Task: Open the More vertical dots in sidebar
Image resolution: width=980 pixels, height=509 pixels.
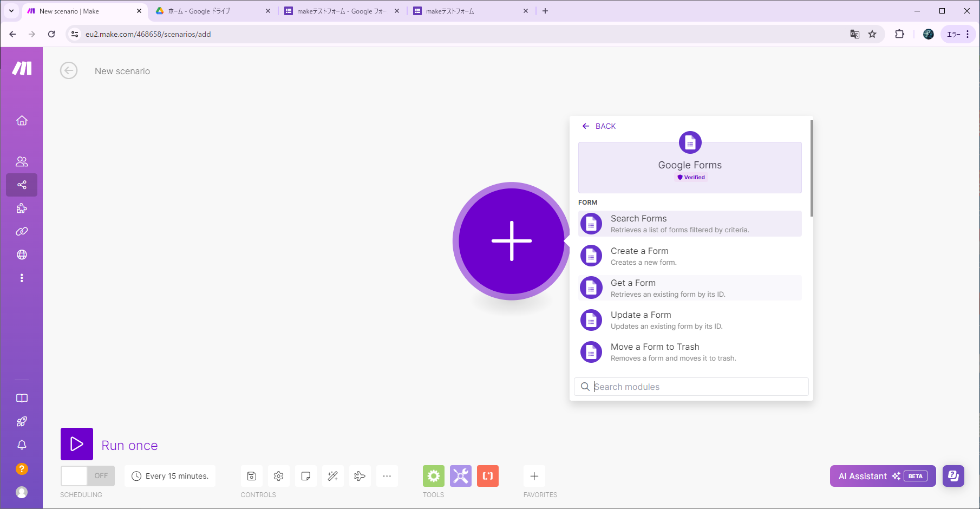Action: click(22, 278)
